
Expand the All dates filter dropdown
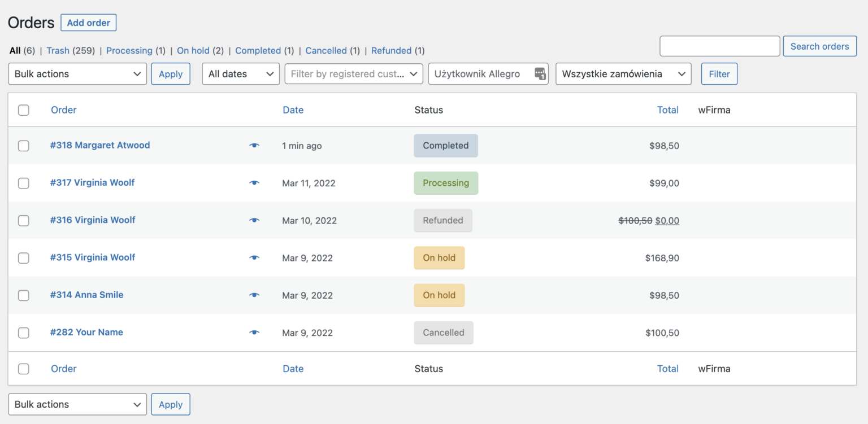(241, 73)
